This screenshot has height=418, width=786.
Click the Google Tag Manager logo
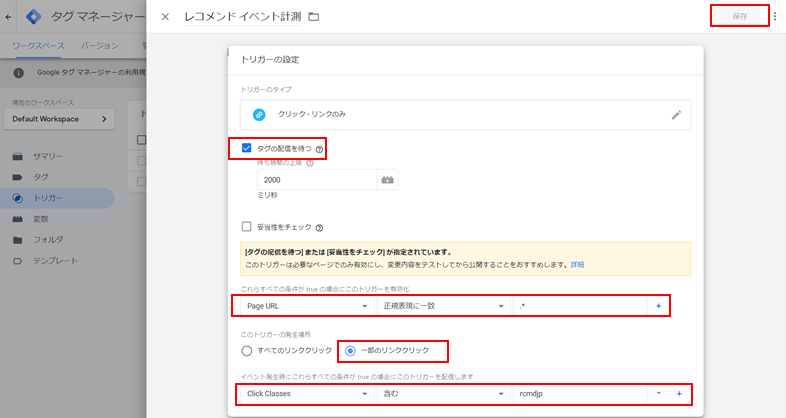click(34, 17)
